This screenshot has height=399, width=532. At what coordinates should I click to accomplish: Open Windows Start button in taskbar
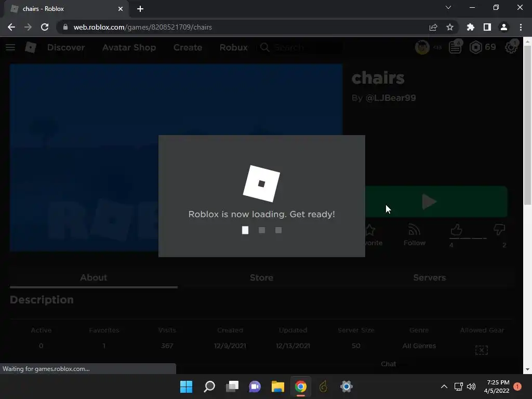click(x=186, y=387)
